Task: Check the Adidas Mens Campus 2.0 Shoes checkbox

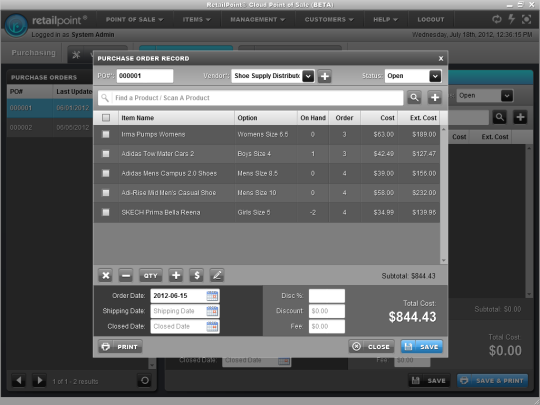Action: 106,174
